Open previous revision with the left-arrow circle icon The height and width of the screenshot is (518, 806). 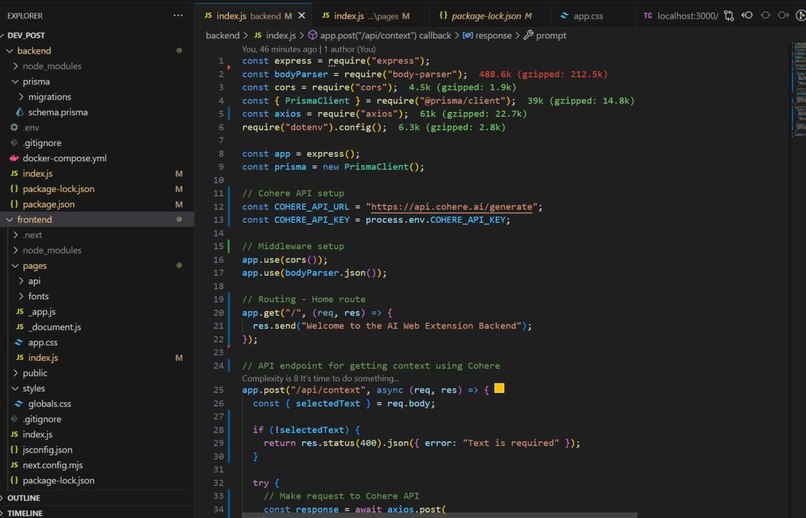pos(747,15)
